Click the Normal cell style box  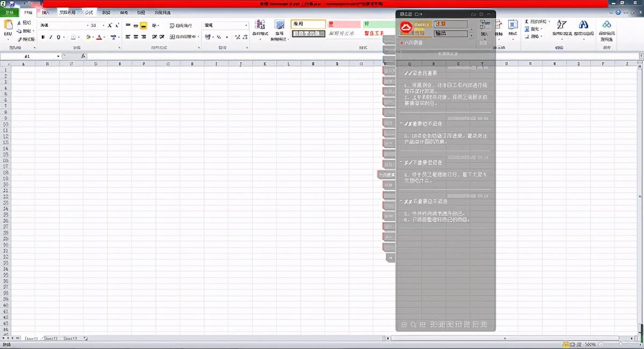click(309, 24)
